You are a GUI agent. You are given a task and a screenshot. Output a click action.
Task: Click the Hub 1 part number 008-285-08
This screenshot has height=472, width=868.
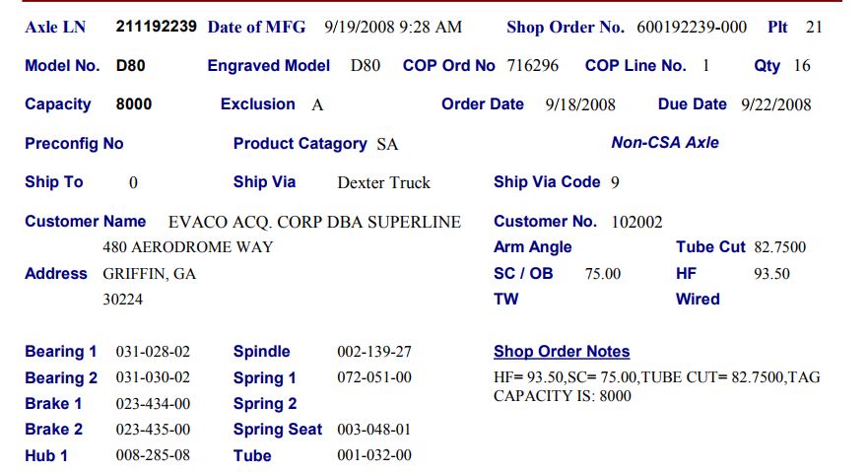(x=153, y=455)
